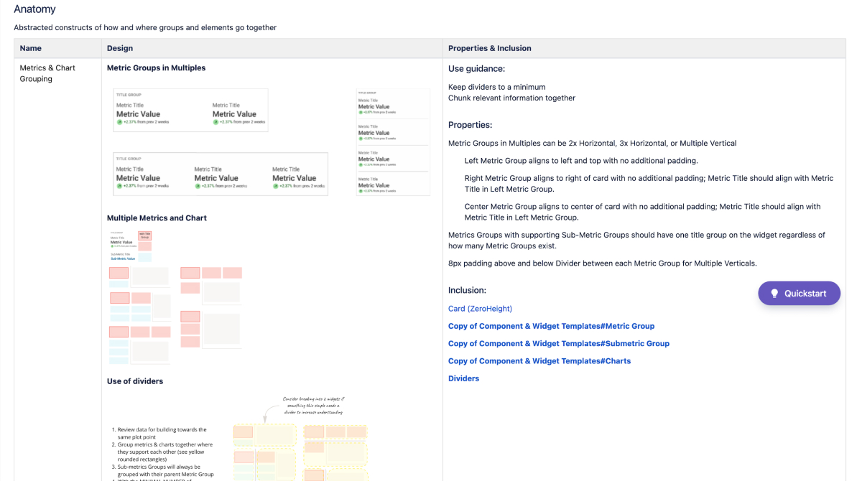Open the Charts templates link

coord(539,360)
